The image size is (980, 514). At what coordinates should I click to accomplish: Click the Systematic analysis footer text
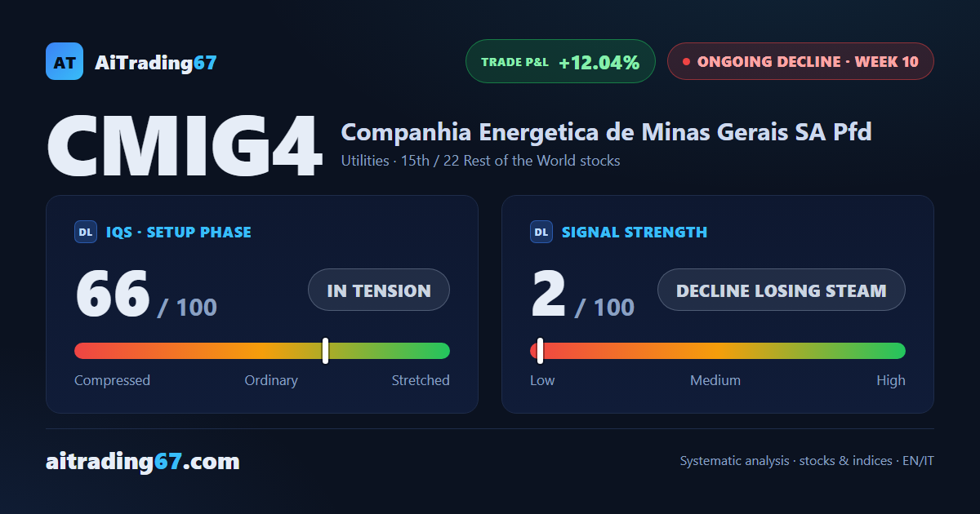pos(807,461)
